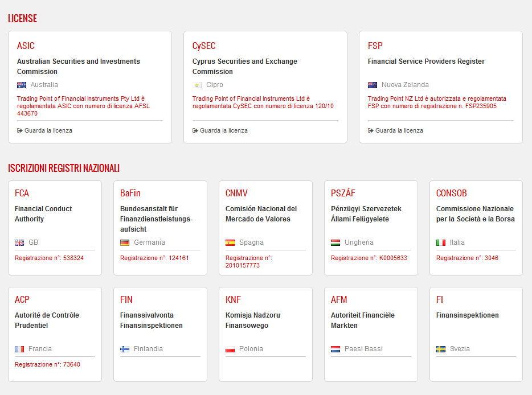532x395 pixels.
Task: Click 'Commissione Nazionale per la Società' text
Action: (475, 214)
